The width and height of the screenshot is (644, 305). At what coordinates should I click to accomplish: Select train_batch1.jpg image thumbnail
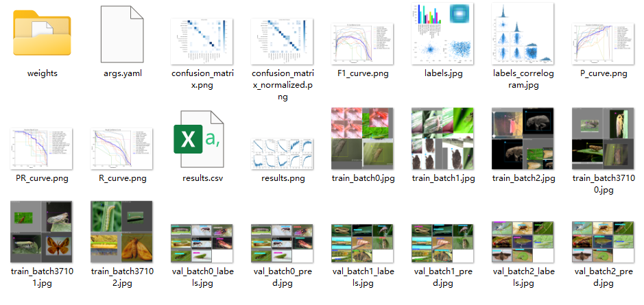443,138
